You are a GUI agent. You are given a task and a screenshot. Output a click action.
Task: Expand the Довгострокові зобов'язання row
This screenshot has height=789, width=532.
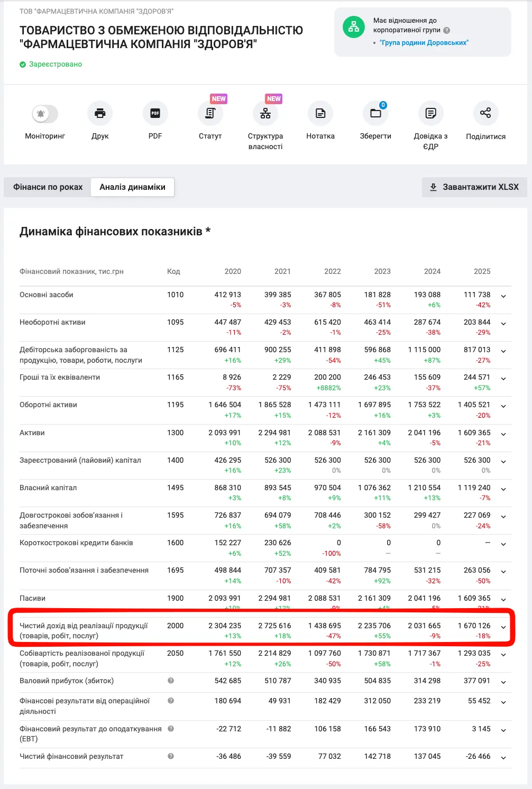[503, 517]
